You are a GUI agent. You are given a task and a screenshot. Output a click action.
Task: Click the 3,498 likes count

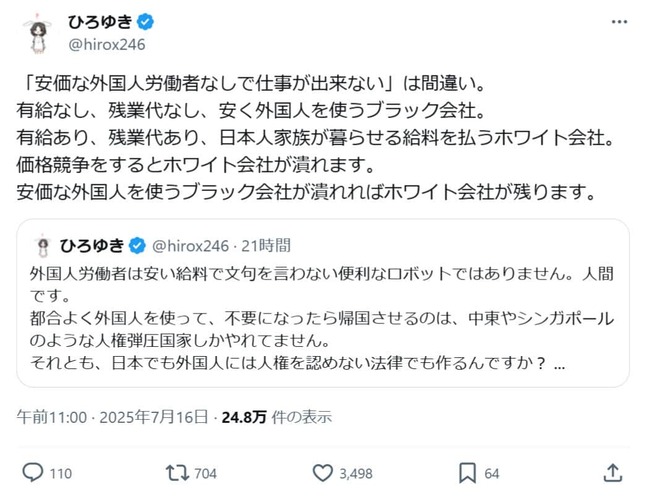(357, 472)
